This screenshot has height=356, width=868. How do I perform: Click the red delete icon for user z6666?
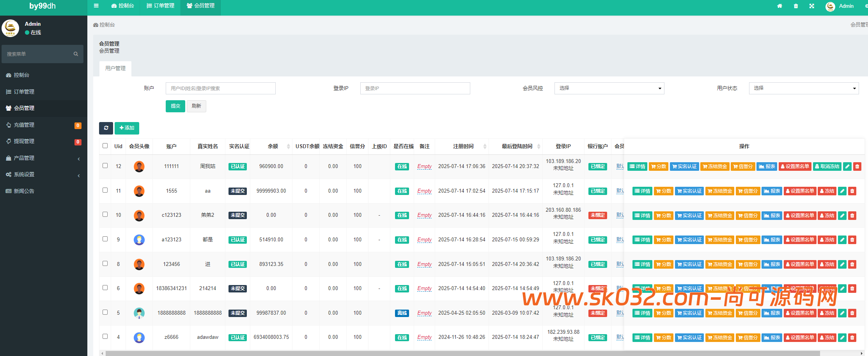coord(852,338)
